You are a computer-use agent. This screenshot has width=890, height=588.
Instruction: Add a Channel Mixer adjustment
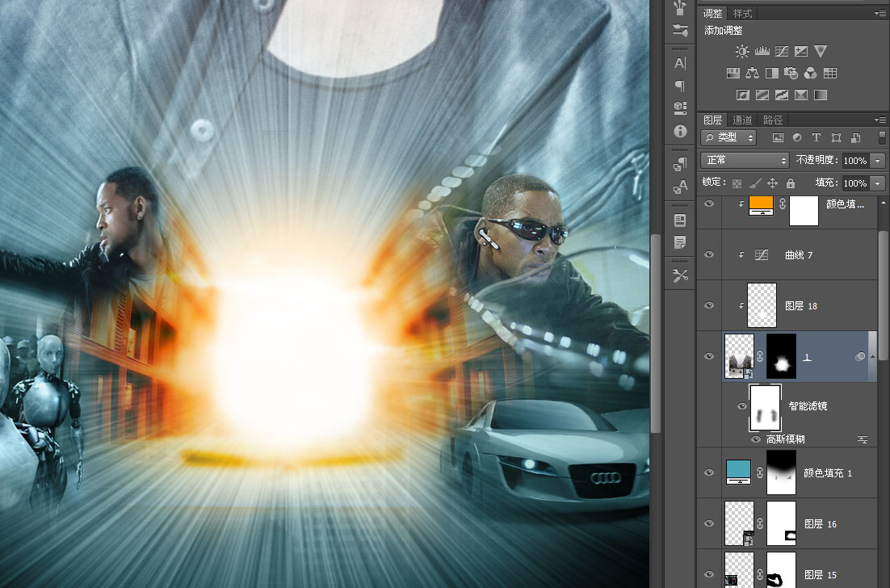click(811, 73)
